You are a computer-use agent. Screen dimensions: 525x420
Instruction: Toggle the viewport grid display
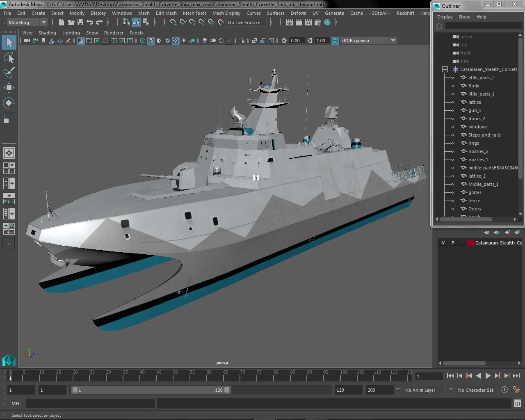(81, 41)
